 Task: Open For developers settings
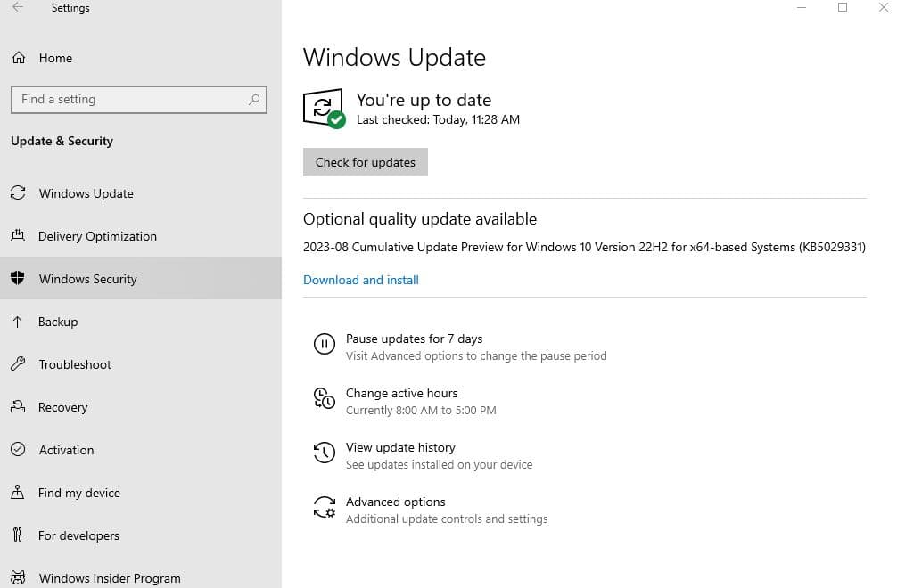[141, 535]
